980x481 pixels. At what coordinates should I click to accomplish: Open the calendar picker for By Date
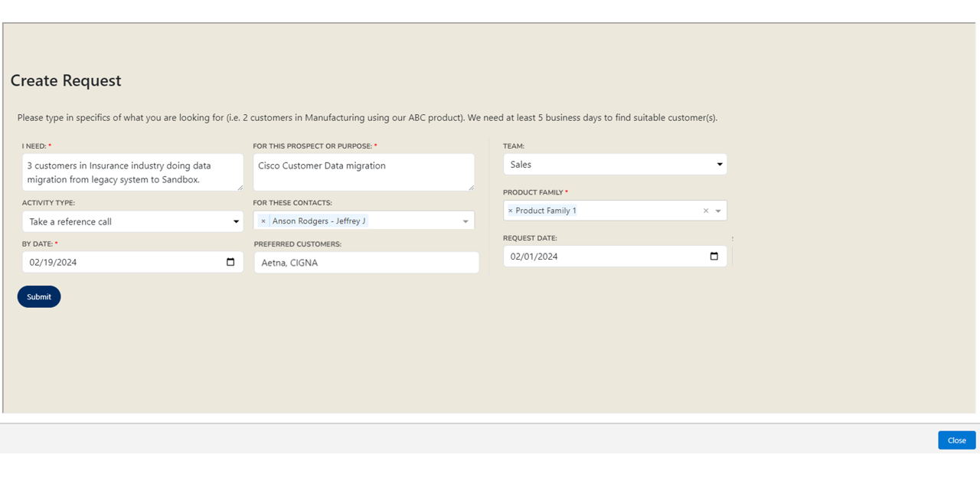[x=230, y=262]
